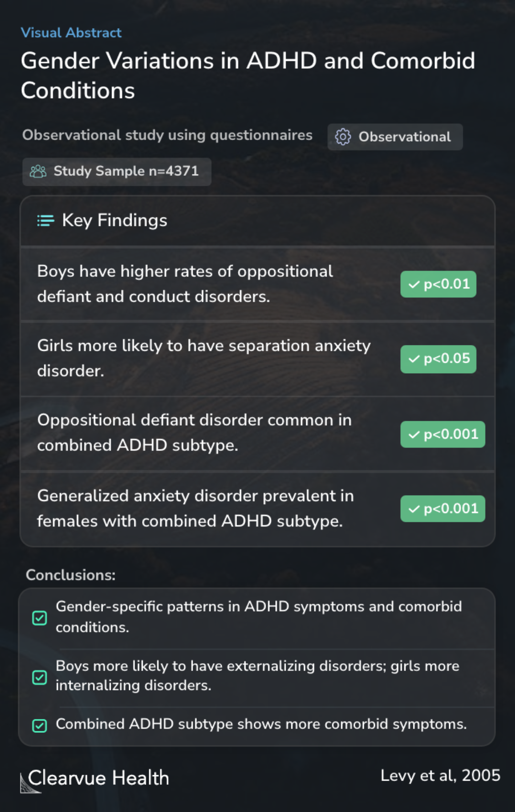Select finding about boys oppositional defiant disorders
The width and height of the screenshot is (515, 812).
pos(257,284)
